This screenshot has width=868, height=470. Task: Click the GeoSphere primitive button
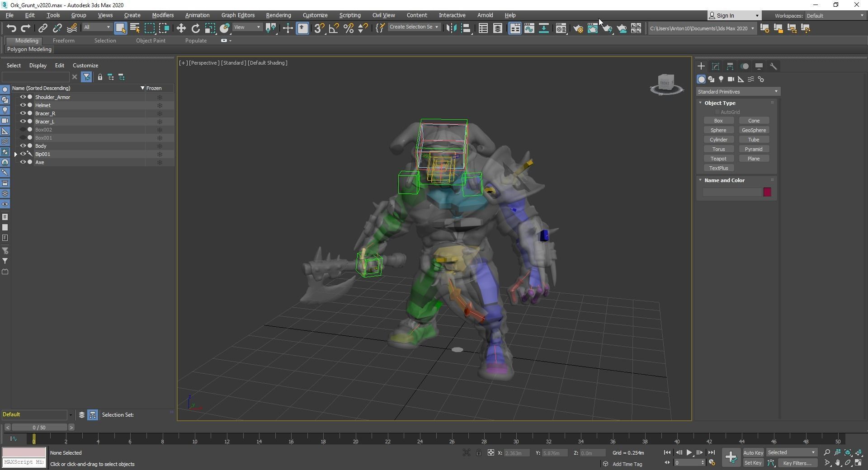tap(754, 130)
